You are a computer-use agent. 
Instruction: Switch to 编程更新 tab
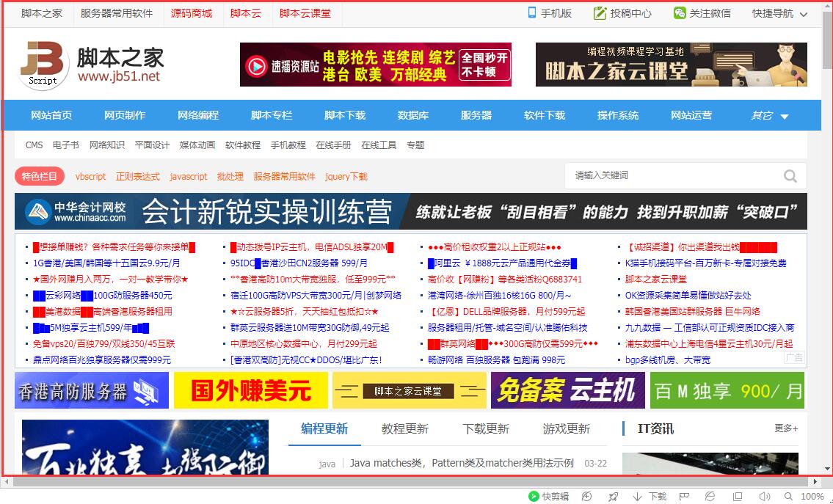point(324,428)
